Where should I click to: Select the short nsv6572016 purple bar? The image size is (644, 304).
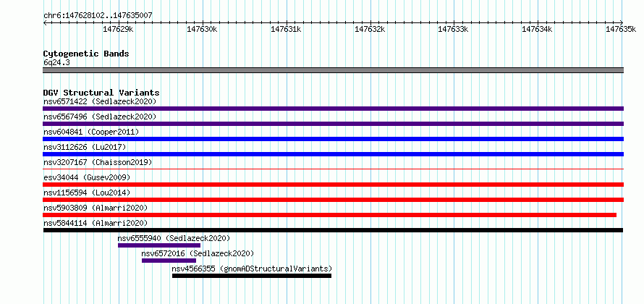169,261
